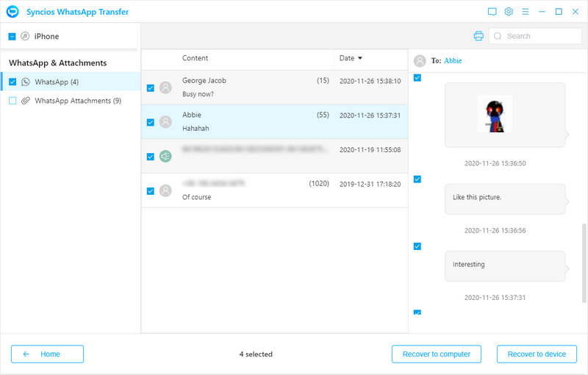This screenshot has height=375, width=588.
Task: Uncheck the picture message checkbox
Action: click(417, 78)
